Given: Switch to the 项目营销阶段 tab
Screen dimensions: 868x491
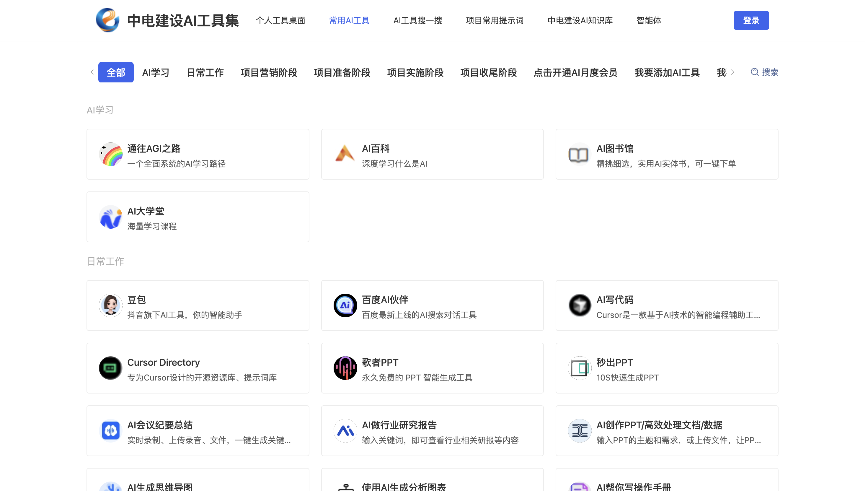Looking at the screenshot, I should coord(270,73).
